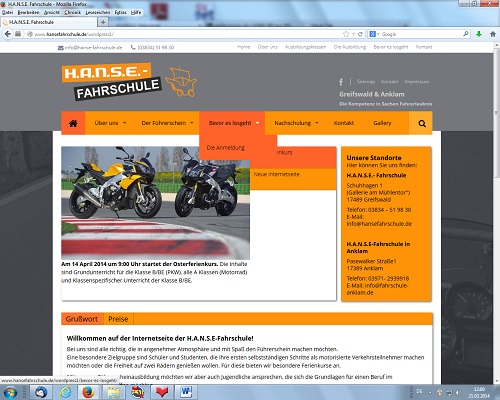Open a new tab with plus button

(103, 22)
